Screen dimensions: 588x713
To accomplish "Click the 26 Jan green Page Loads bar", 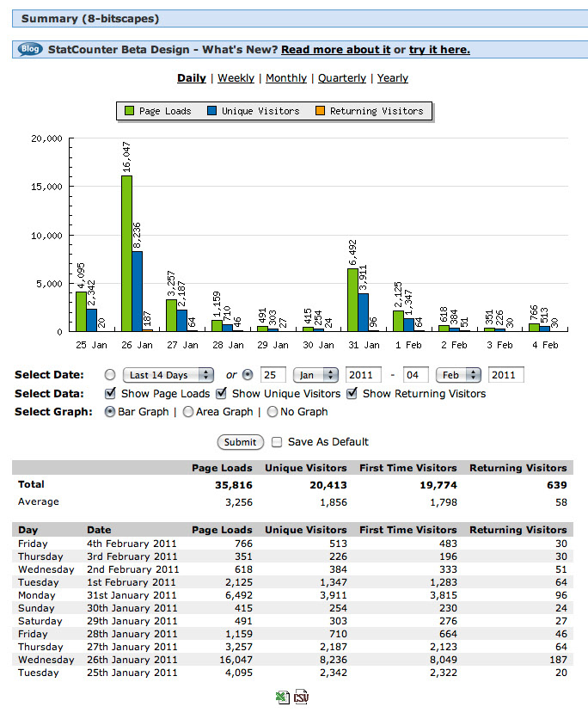I will 126,253.
